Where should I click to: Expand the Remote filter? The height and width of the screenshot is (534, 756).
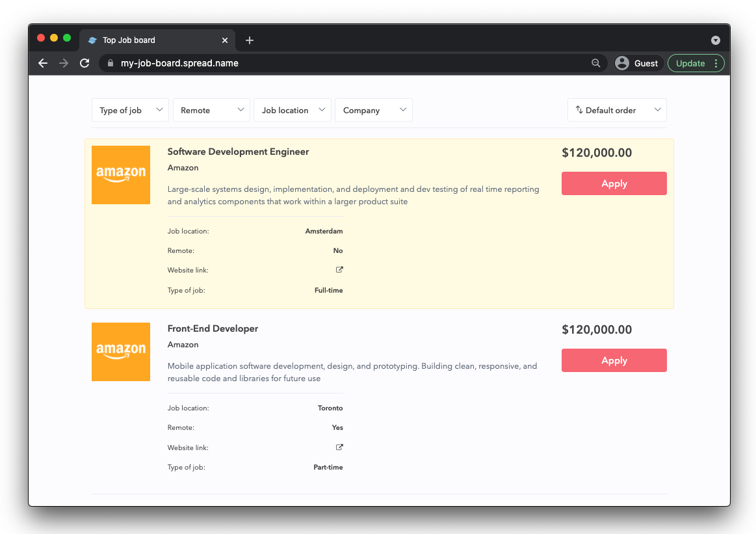211,109
